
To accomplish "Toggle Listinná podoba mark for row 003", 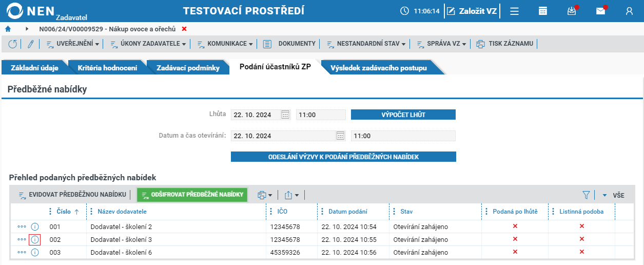I will pos(582,252).
